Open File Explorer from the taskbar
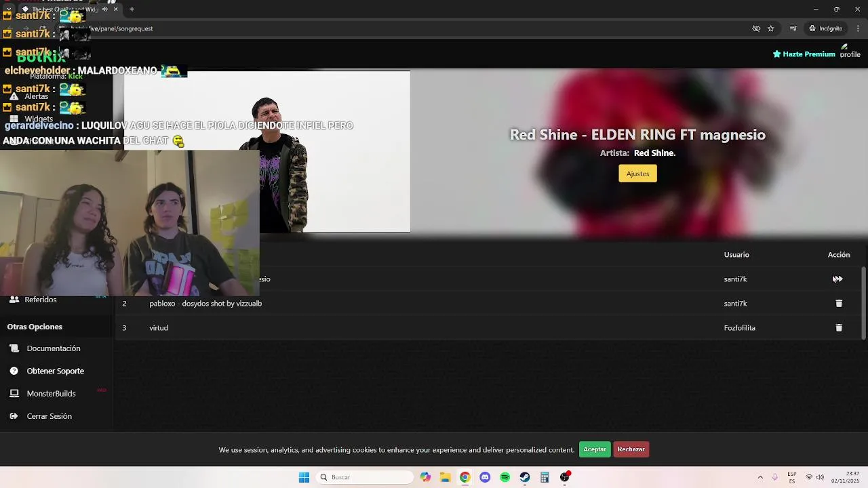868x488 pixels. point(445,477)
